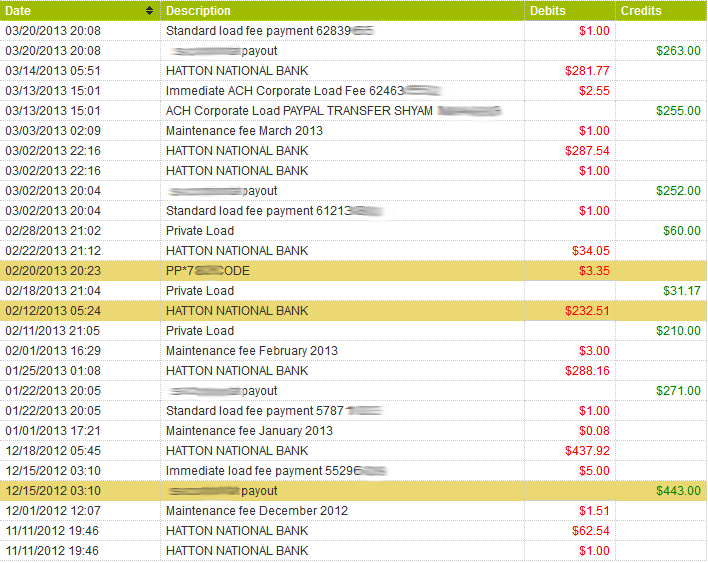Click the date 02/11/2013 21:05
The height and width of the screenshot is (563, 708).
[53, 331]
